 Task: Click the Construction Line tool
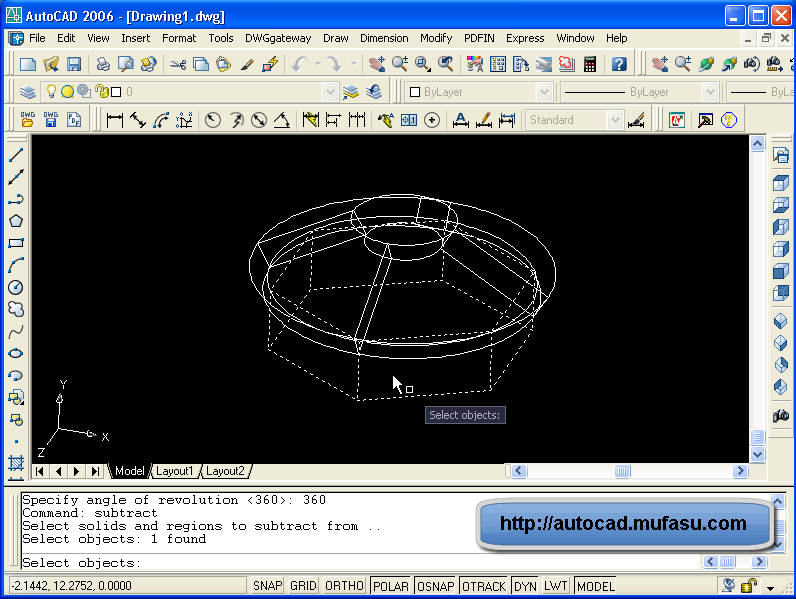[x=16, y=177]
